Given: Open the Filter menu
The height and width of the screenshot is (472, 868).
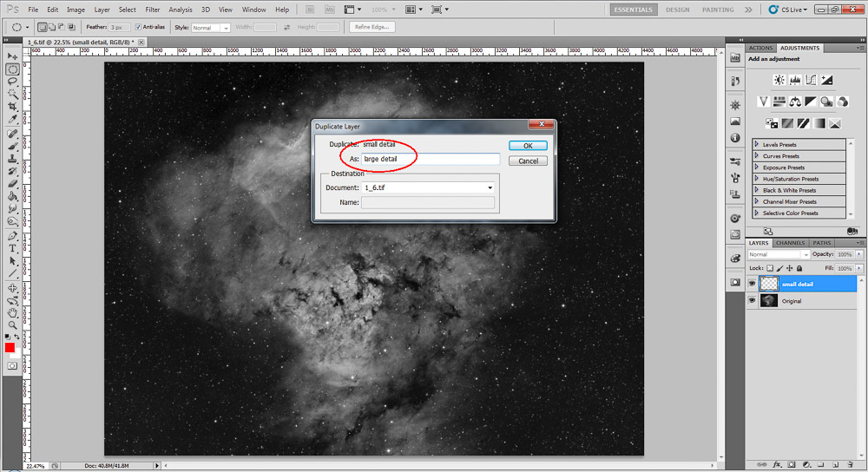Looking at the screenshot, I should [x=152, y=10].
